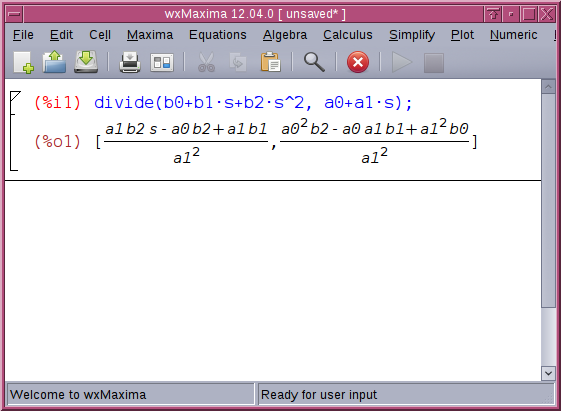
Task: Stop animation with the square stop icon
Action: [434, 63]
